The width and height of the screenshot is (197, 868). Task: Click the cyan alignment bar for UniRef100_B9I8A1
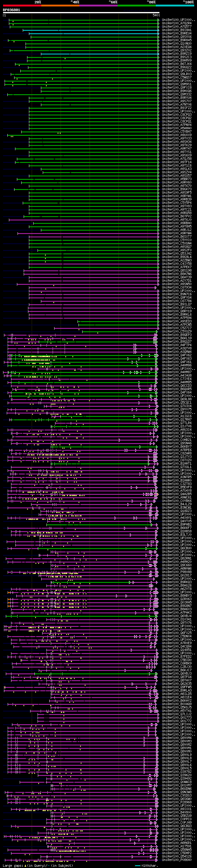point(90,30)
